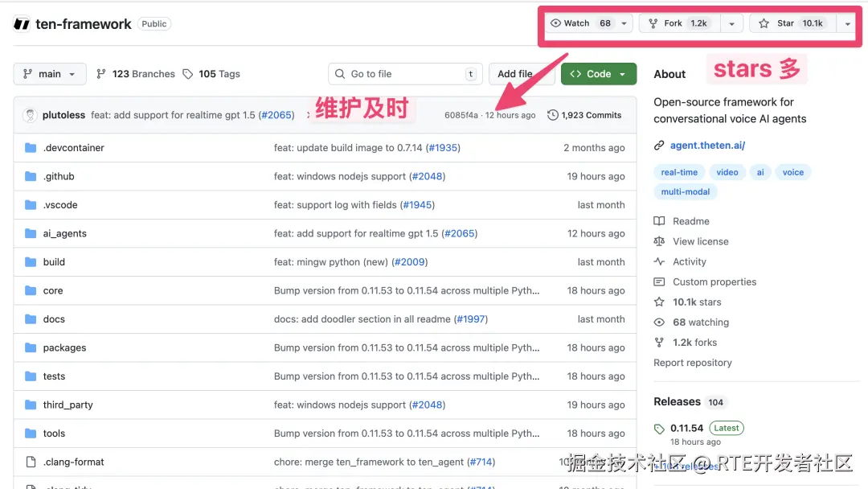The width and height of the screenshot is (868, 489).
Task: View the 1,923 Commits history
Action: 584,115
